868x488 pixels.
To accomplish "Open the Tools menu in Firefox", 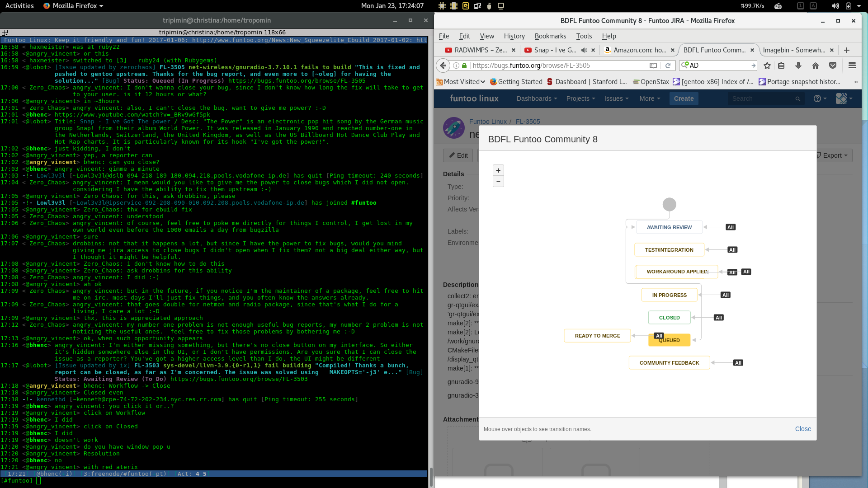I will click(x=584, y=36).
